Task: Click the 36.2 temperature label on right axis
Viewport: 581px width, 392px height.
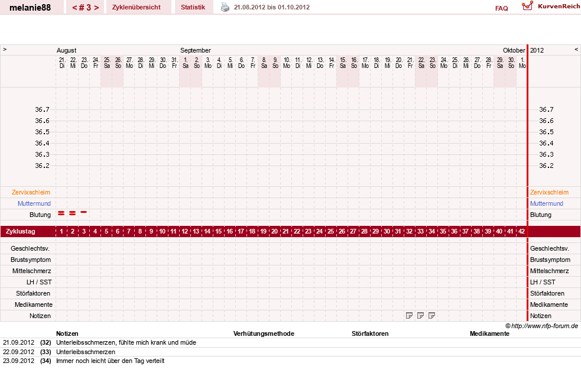Action: coord(546,166)
